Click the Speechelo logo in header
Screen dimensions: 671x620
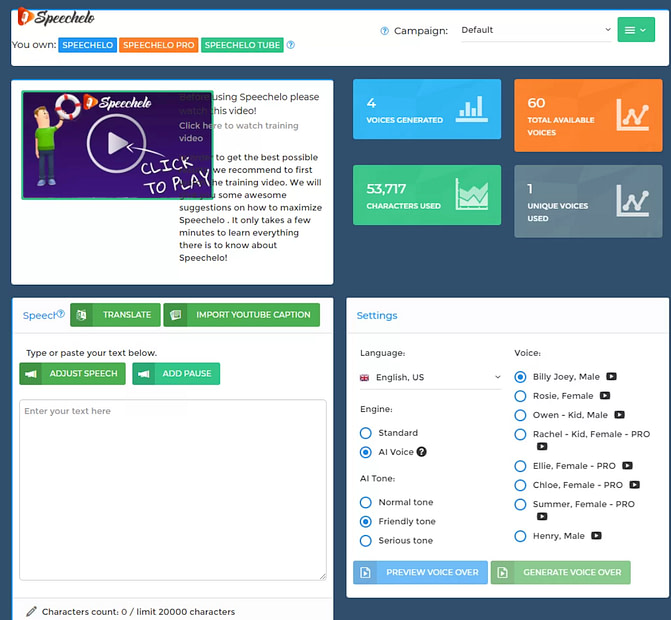click(56, 17)
